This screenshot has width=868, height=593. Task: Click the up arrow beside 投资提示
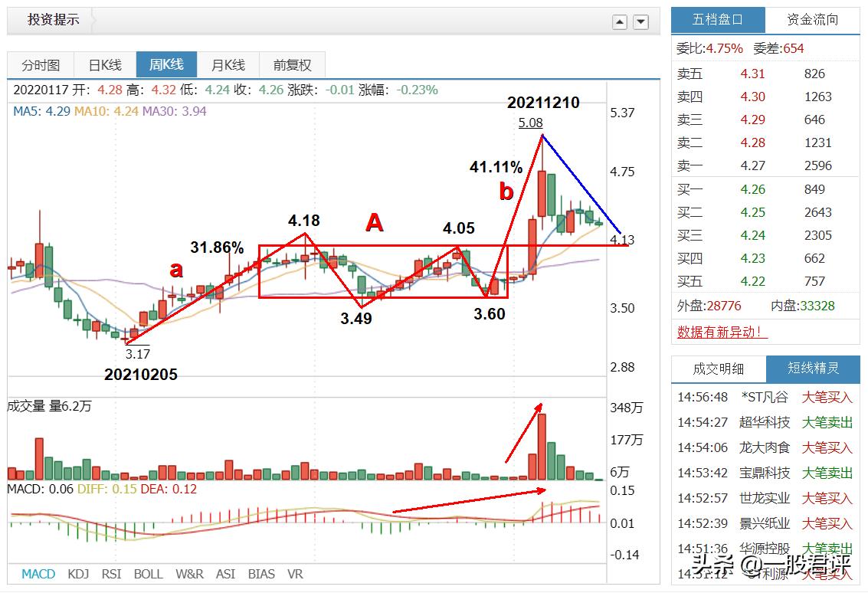coord(619,21)
